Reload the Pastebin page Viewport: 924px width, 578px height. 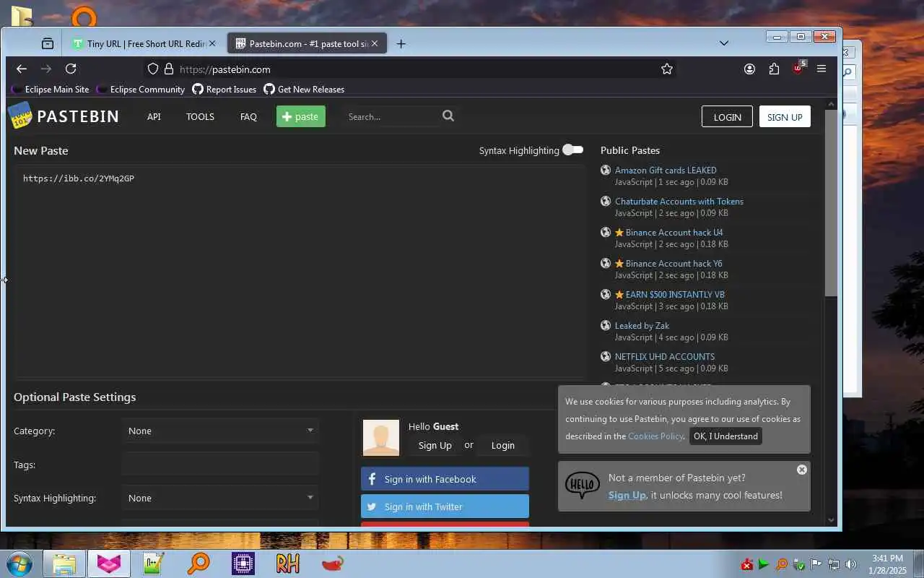coord(71,69)
